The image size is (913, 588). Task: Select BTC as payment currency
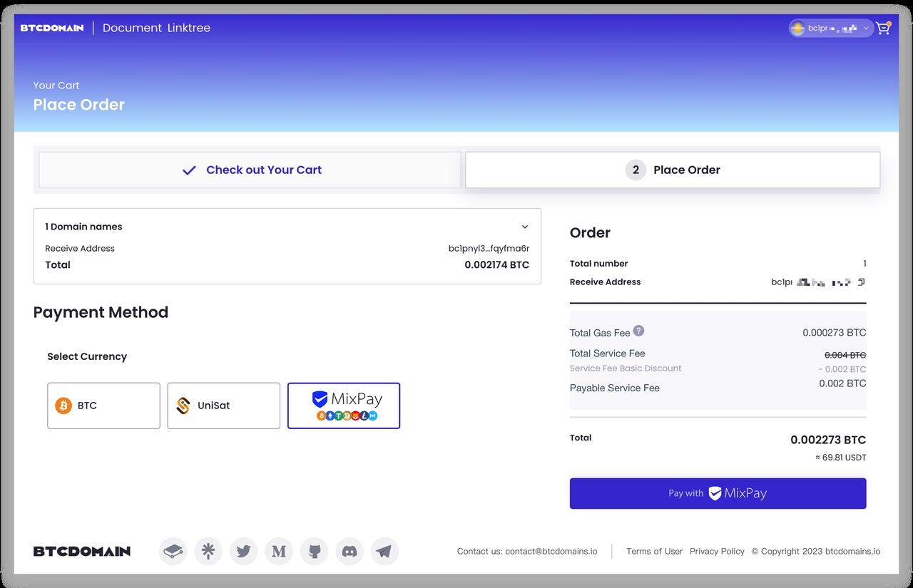coord(103,406)
